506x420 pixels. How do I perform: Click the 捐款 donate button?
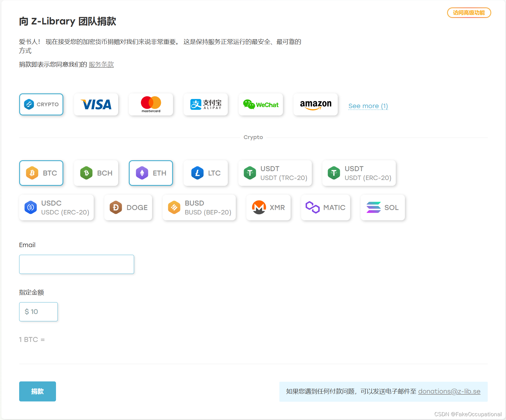coord(37,391)
